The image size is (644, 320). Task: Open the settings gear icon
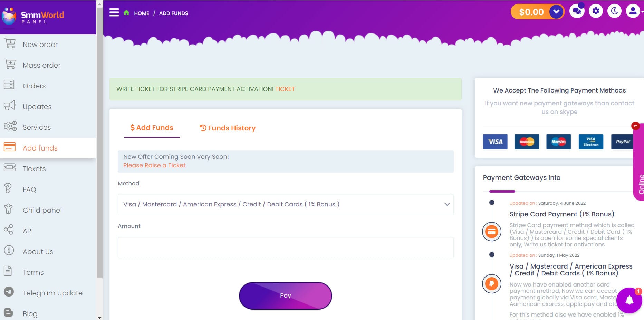click(x=596, y=11)
